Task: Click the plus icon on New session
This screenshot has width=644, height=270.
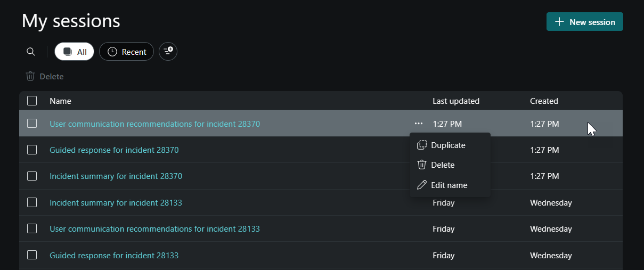Action: click(x=559, y=22)
